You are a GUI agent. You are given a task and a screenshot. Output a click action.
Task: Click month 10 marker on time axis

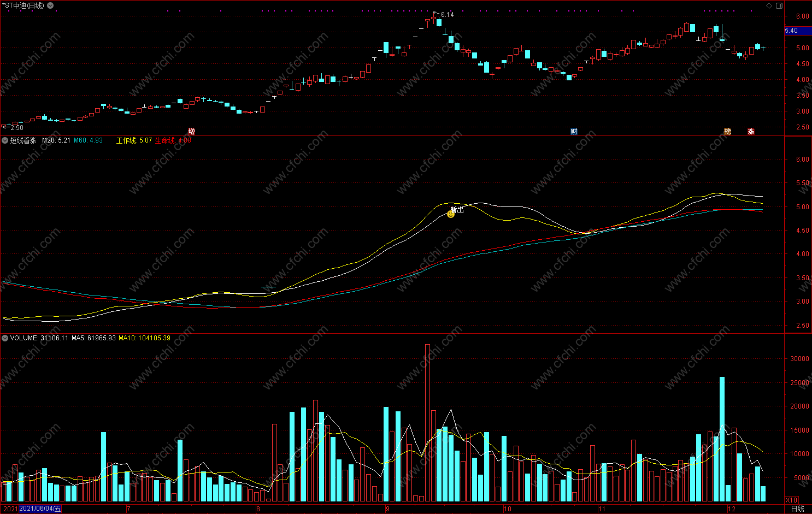pos(508,509)
